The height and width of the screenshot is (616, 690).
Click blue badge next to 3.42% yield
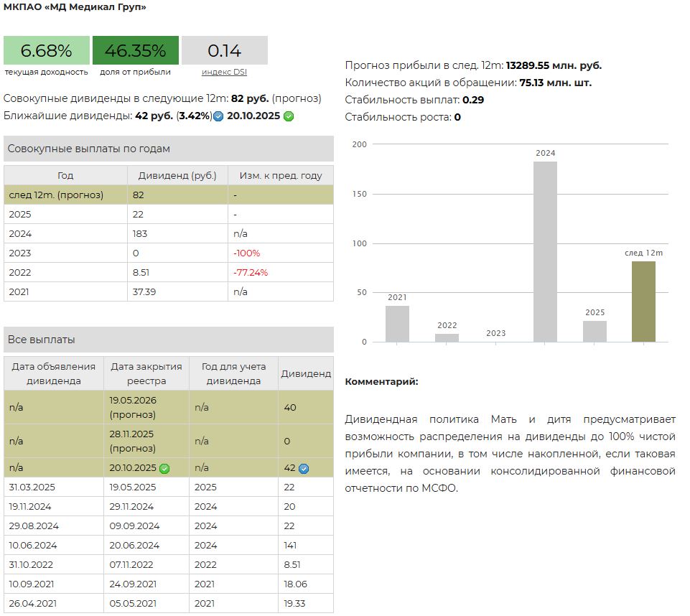point(218,116)
